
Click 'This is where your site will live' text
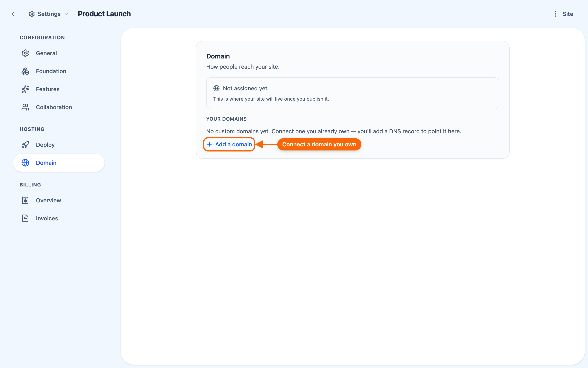coord(271,99)
